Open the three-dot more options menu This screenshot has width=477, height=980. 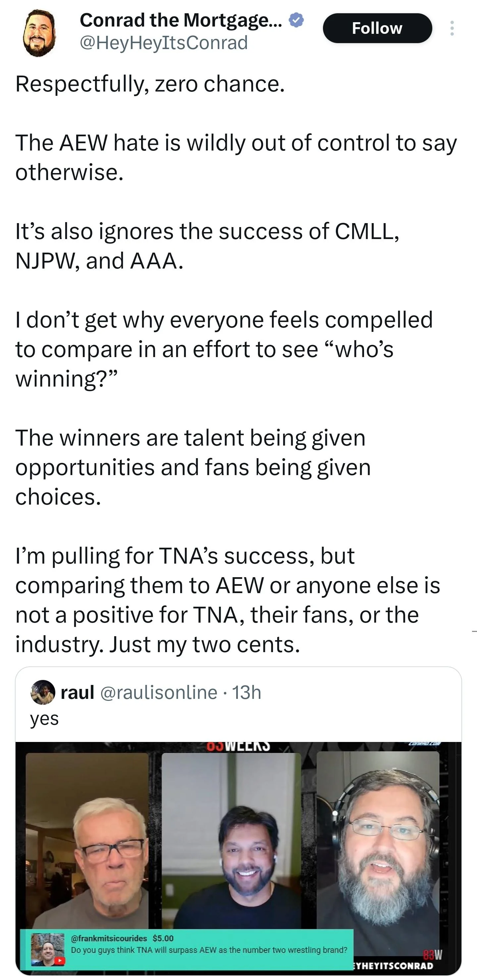coord(451,29)
